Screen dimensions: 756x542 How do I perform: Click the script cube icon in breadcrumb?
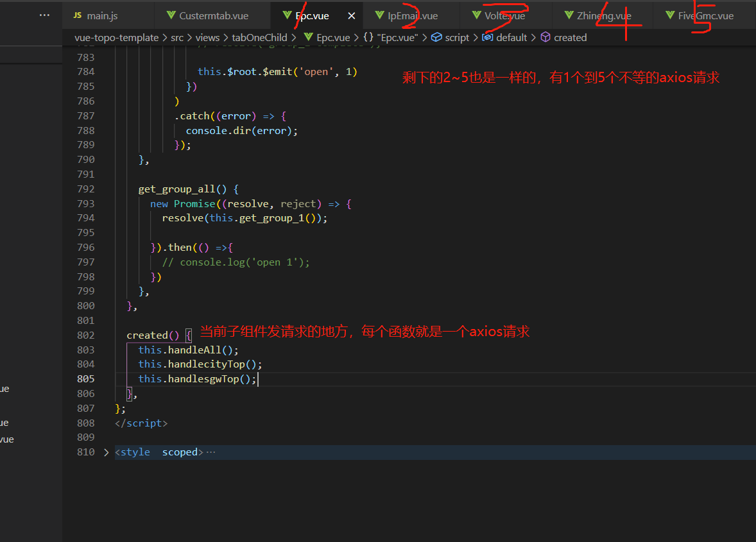pyautogui.click(x=436, y=37)
